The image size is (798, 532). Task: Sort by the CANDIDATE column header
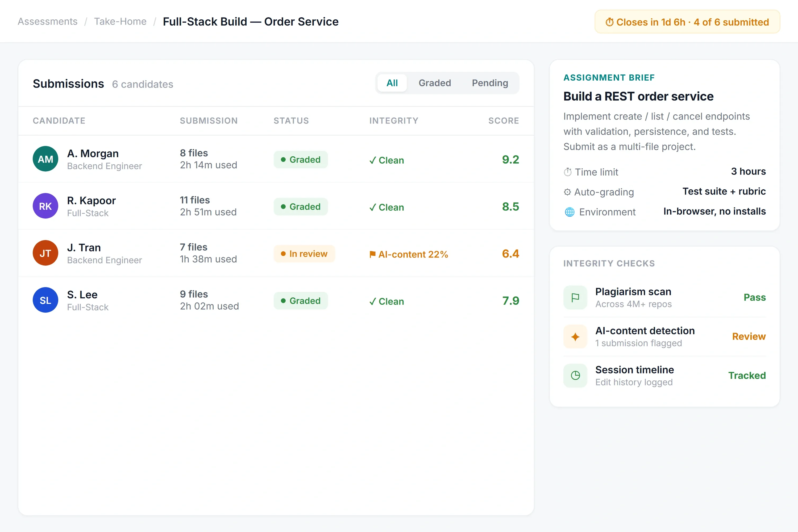coord(59,120)
